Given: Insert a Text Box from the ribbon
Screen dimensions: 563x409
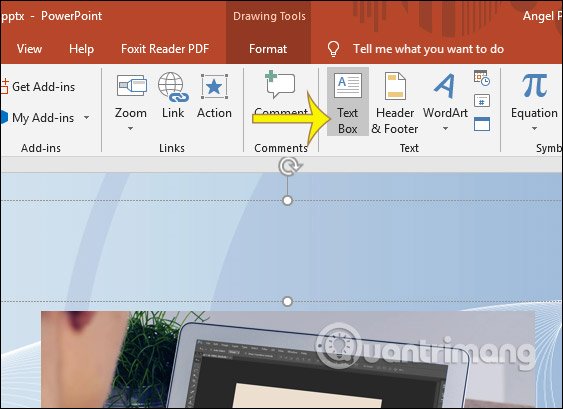Looking at the screenshot, I should [348, 101].
